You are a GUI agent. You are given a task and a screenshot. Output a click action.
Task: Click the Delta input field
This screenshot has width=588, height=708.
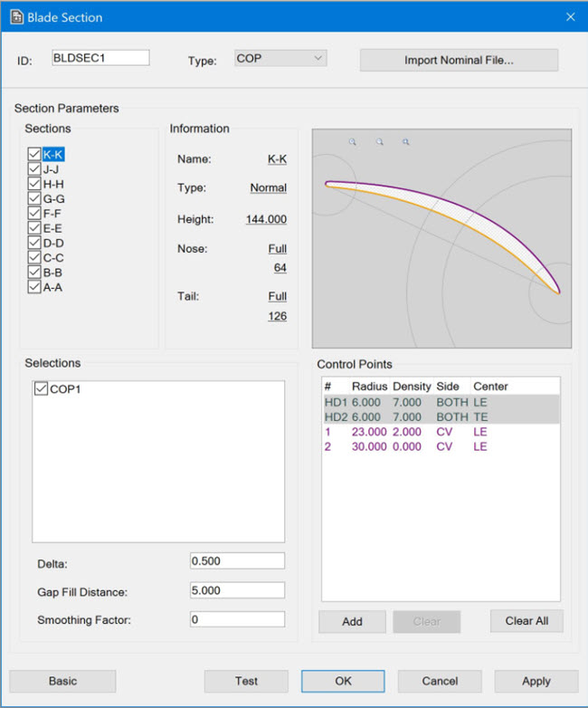pos(237,561)
